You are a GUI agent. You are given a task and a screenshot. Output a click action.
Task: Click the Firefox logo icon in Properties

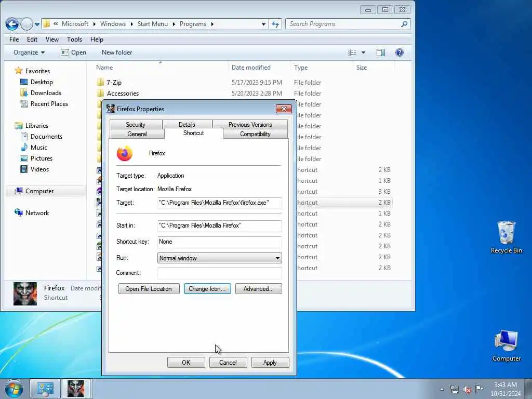pyautogui.click(x=125, y=153)
